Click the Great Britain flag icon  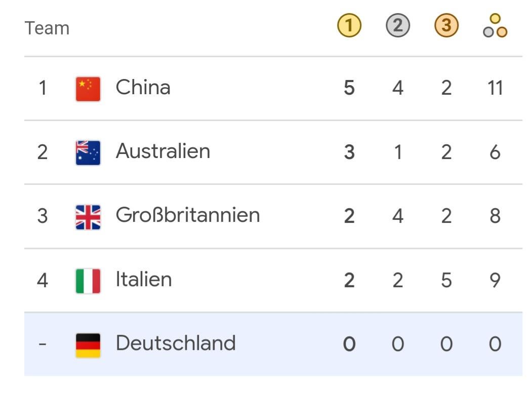[x=88, y=217]
